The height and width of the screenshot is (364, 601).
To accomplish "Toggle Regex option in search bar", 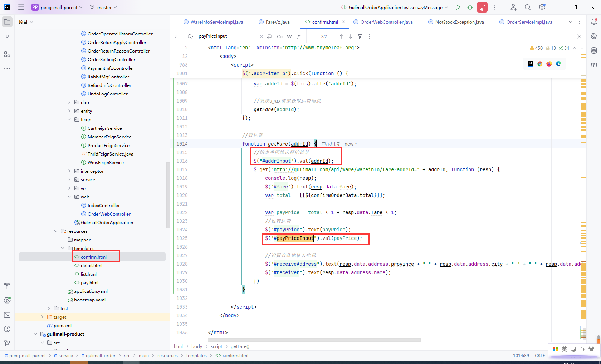I will click(x=299, y=36).
